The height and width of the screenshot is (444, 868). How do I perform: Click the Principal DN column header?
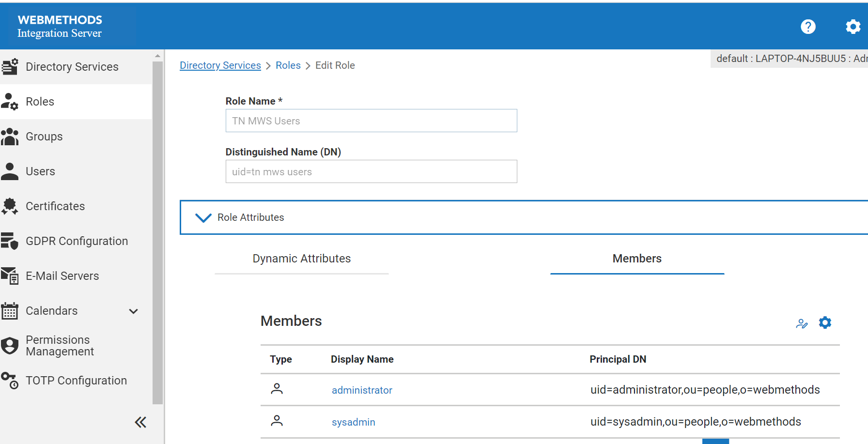point(618,359)
